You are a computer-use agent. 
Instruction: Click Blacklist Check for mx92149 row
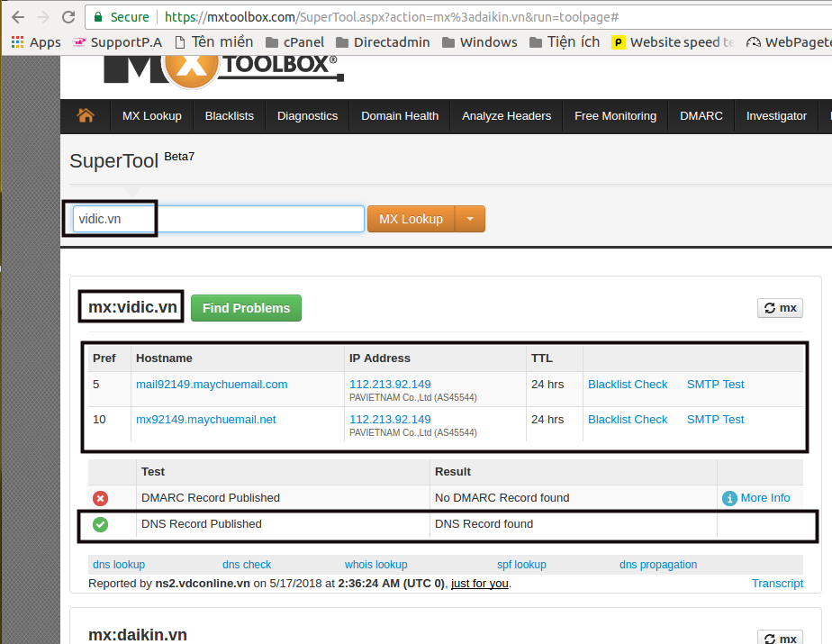click(628, 420)
